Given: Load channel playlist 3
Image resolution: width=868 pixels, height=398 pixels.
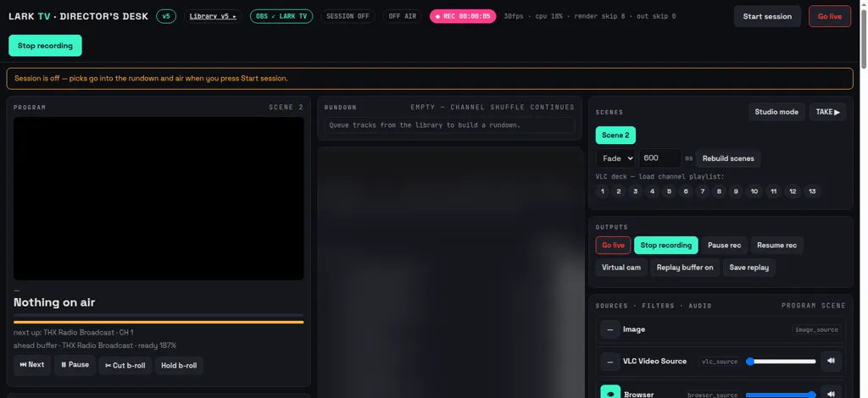Looking at the screenshot, I should click(636, 191).
